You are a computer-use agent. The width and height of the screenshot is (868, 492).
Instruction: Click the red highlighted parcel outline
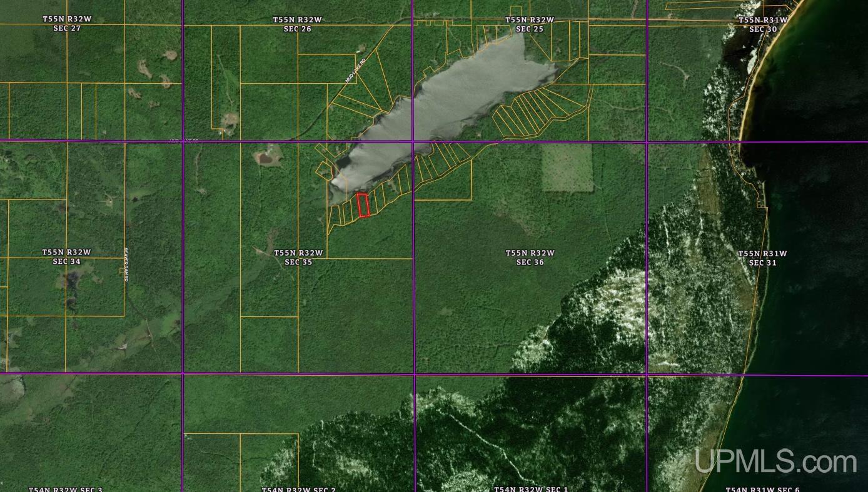[x=363, y=205]
